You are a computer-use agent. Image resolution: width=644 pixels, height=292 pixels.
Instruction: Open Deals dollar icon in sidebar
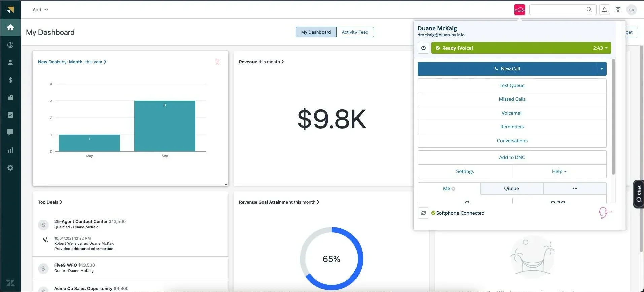[x=10, y=80]
